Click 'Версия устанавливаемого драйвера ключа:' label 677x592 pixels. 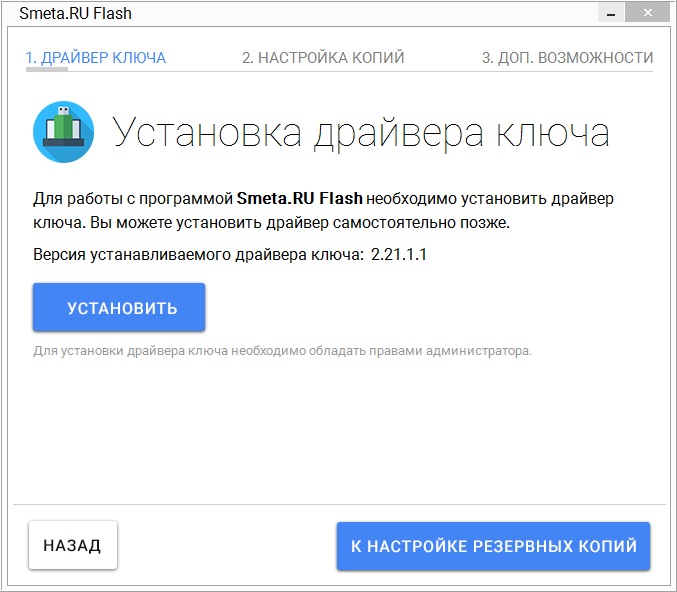click(199, 255)
